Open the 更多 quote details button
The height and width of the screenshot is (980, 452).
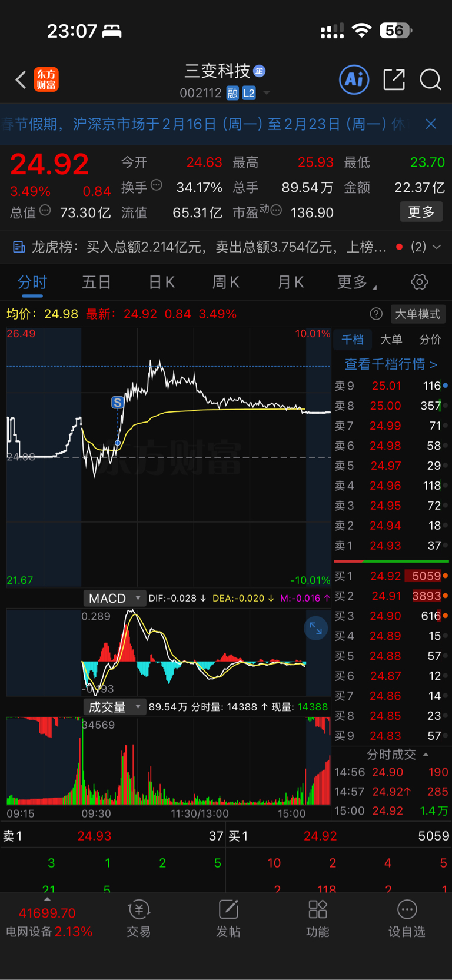tap(421, 212)
